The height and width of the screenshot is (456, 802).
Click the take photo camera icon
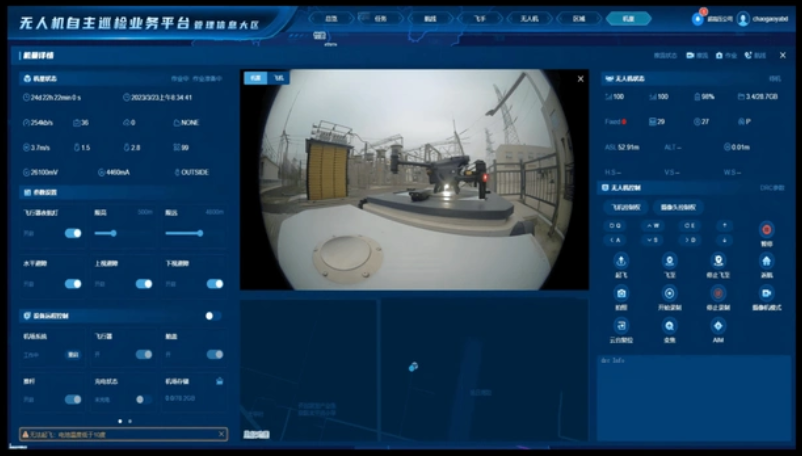point(621,293)
